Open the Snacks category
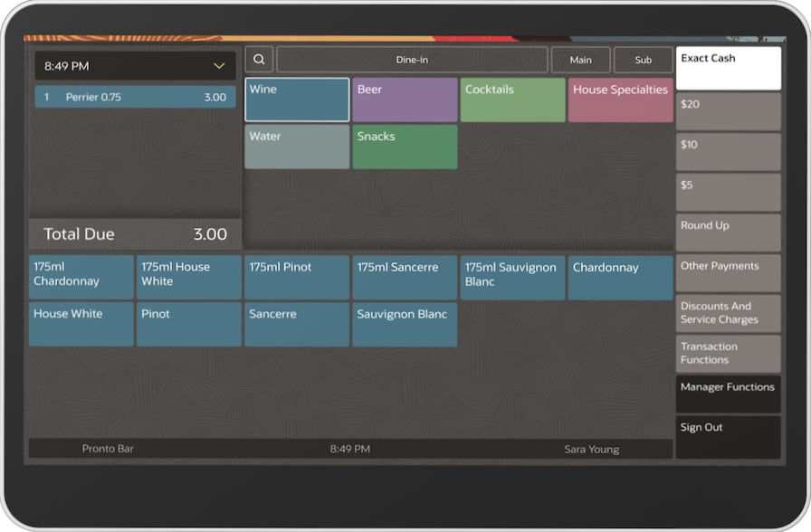 (x=405, y=147)
